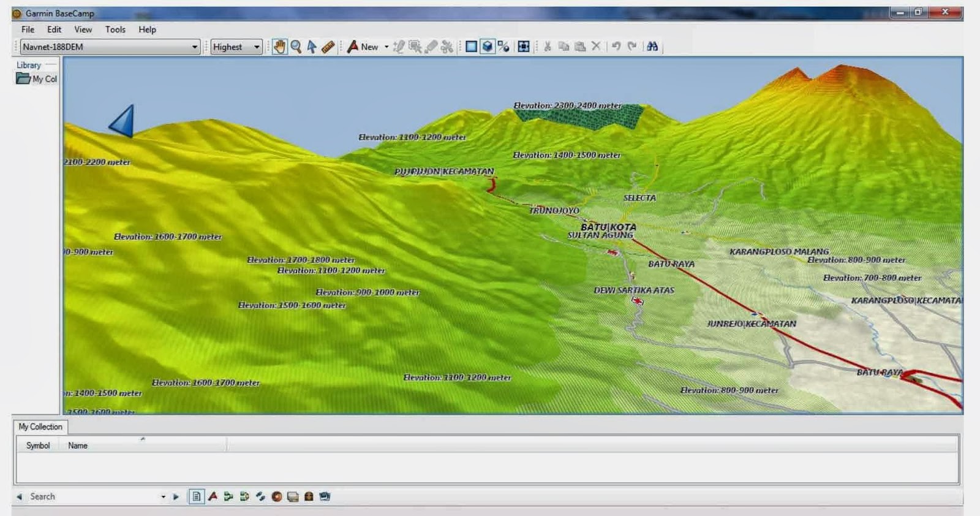Open the New item dropdown arrow
Viewport: 980px width, 516px height.
pyautogui.click(x=386, y=47)
